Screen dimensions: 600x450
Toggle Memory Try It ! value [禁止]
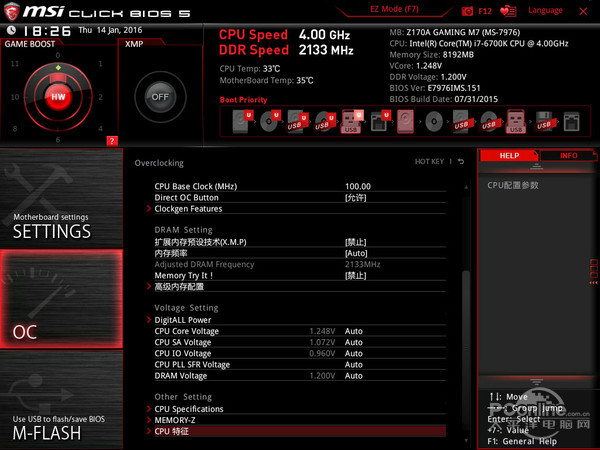click(x=355, y=276)
